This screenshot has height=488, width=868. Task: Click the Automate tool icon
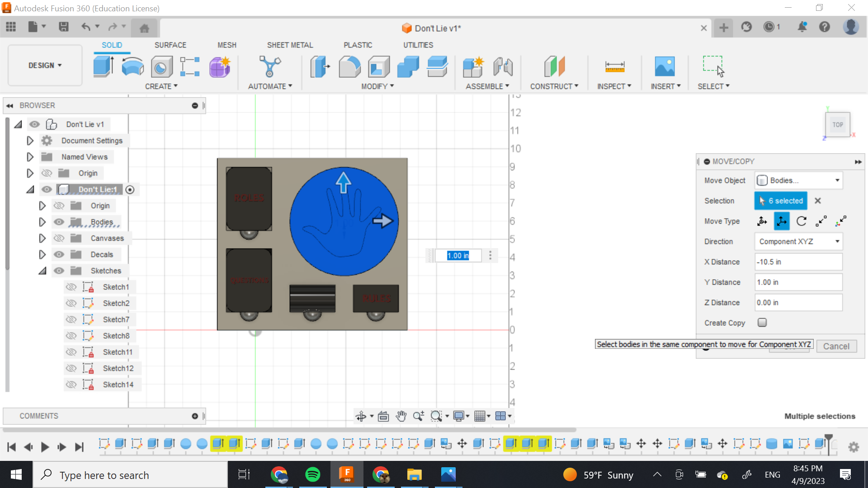(270, 67)
